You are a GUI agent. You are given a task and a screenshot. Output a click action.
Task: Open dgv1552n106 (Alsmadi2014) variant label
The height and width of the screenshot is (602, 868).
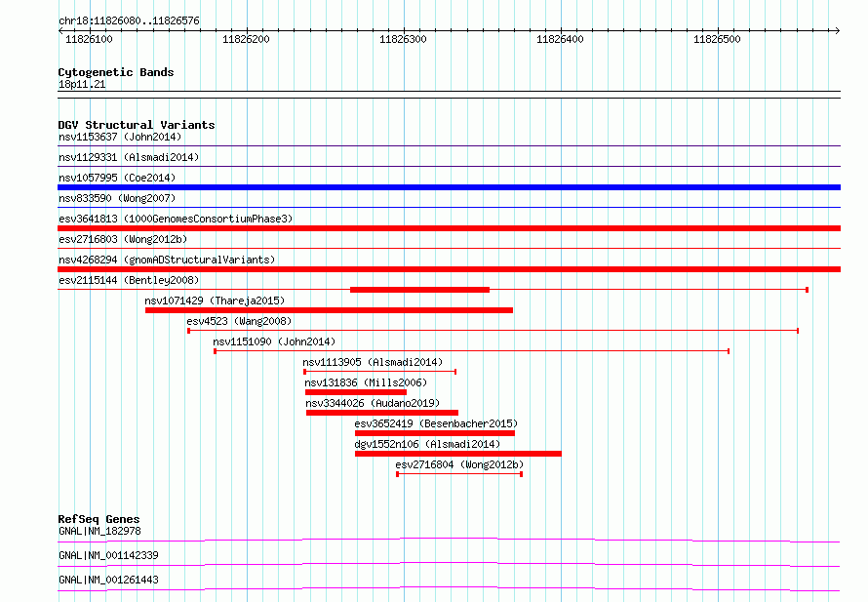click(427, 444)
